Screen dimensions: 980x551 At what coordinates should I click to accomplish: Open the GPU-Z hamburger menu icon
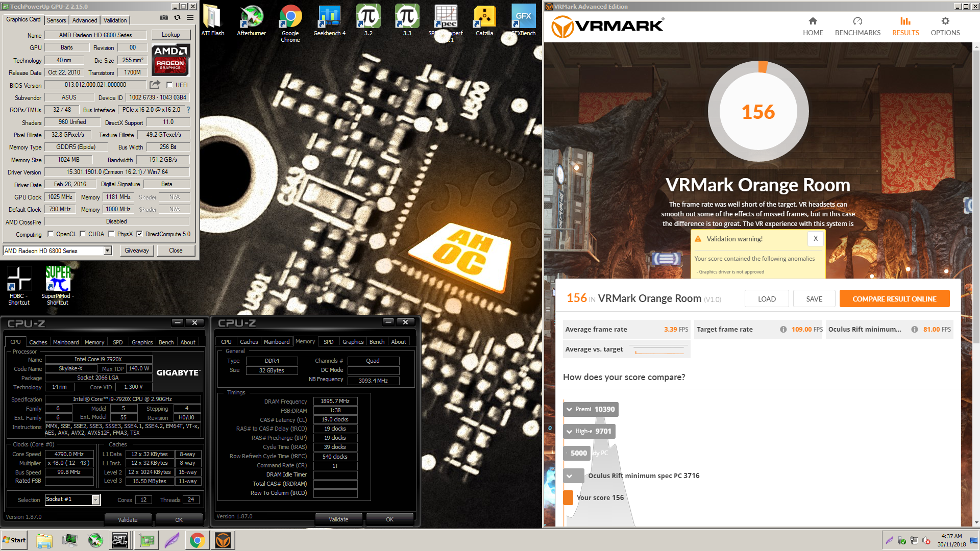190,17
